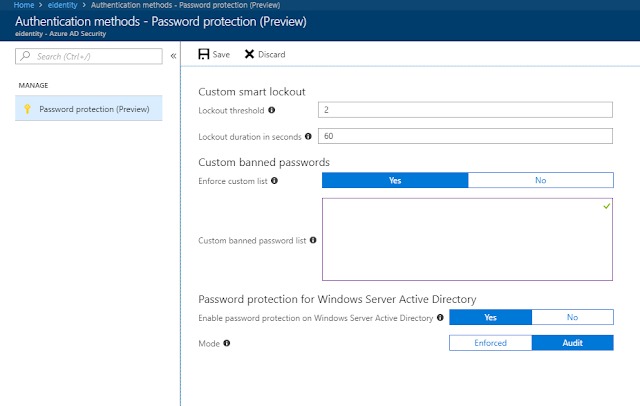Viewport: 640px width, 406px height.
Task: Go to Home breadcrumb link
Action: click(24, 5)
